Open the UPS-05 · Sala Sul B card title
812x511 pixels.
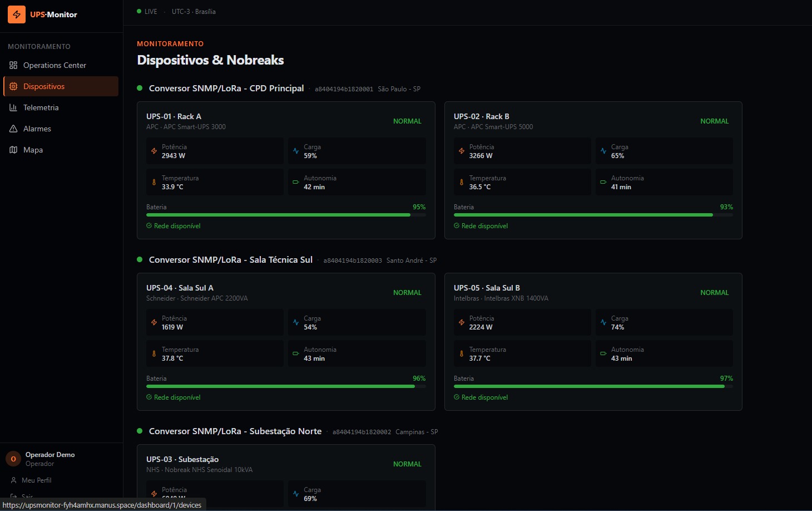click(x=487, y=288)
